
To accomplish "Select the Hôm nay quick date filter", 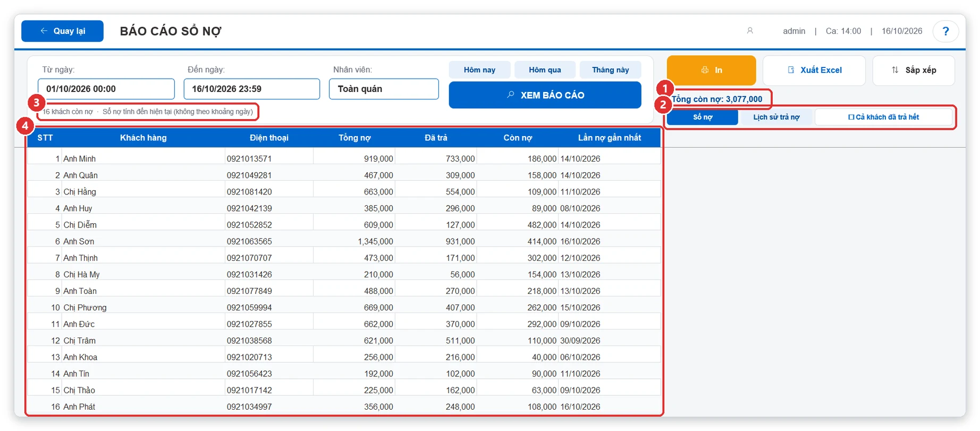I will pyautogui.click(x=479, y=70).
